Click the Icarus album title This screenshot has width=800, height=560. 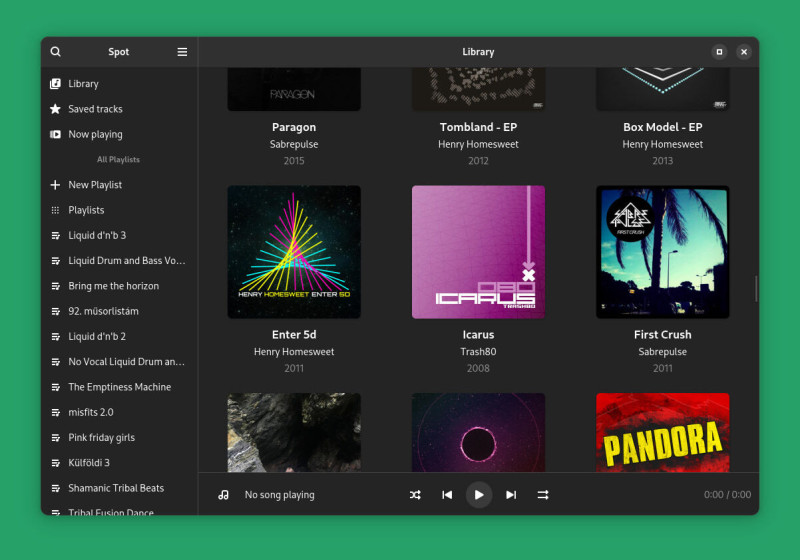click(x=478, y=335)
